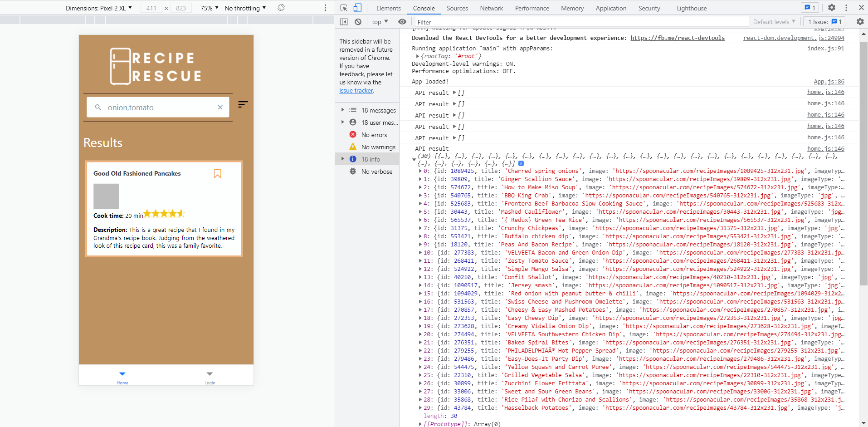The image size is (868, 427).
Task: Open the No throttling dropdown
Action: pyautogui.click(x=245, y=8)
